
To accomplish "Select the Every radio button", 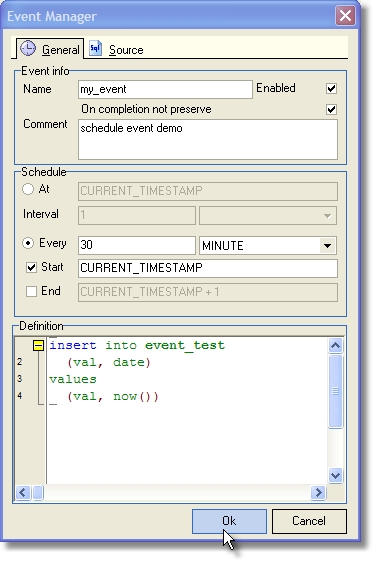I will [x=28, y=243].
